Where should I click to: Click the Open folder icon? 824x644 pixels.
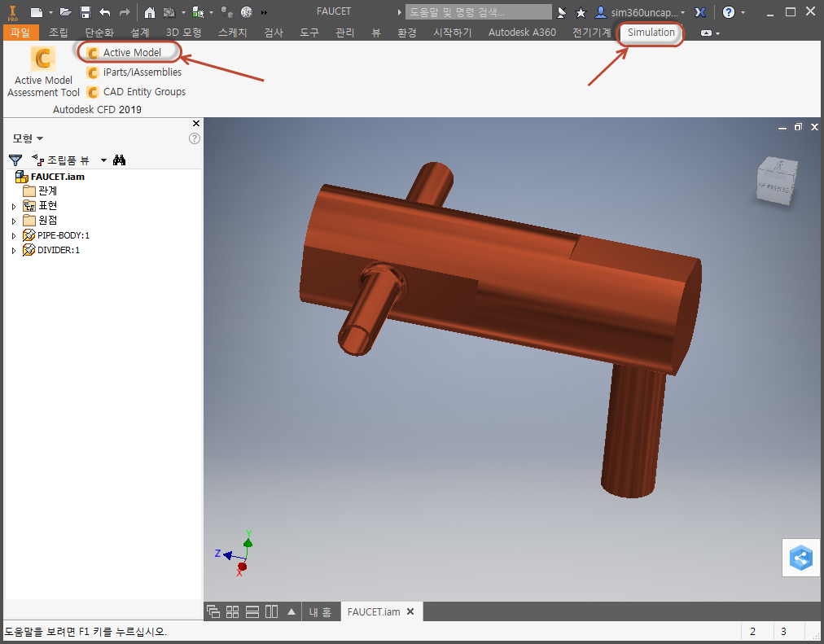click(x=65, y=12)
